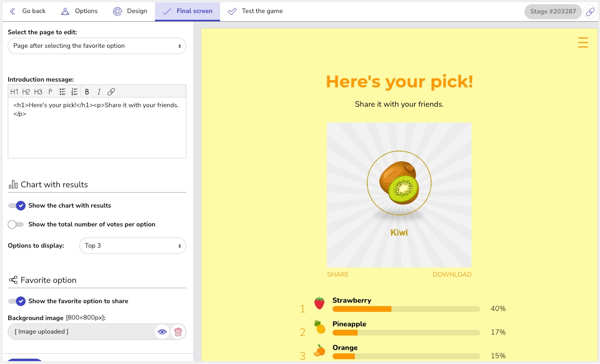This screenshot has height=364, width=600.
Task: Apply H3 heading in the editor toolbar
Action: tap(38, 92)
